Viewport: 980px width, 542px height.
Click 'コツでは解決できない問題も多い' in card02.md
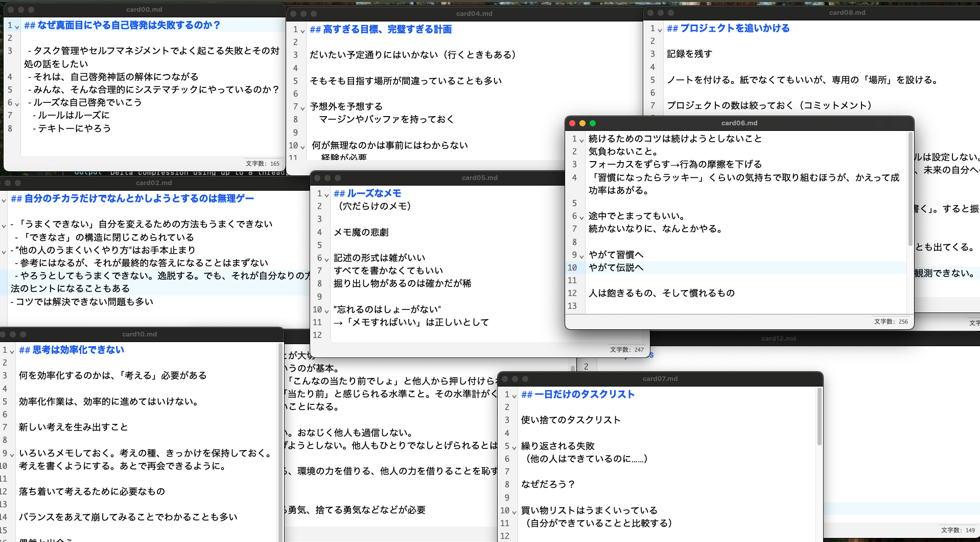(84, 302)
